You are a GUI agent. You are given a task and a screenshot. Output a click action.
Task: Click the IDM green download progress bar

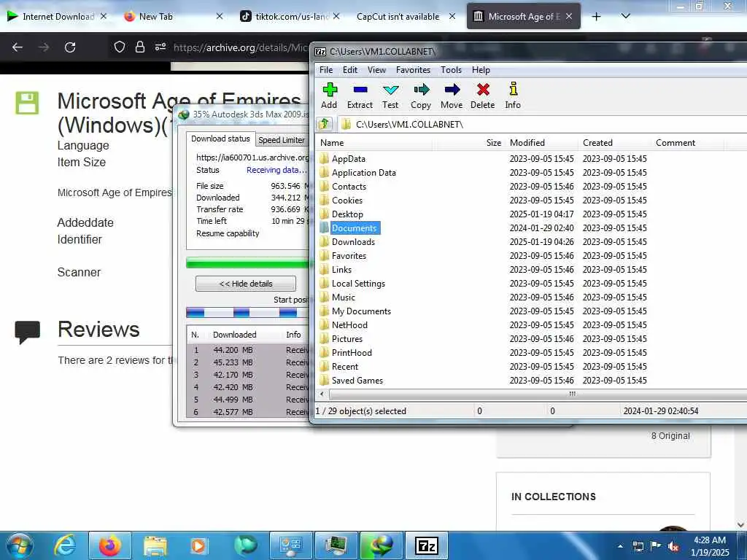248,262
